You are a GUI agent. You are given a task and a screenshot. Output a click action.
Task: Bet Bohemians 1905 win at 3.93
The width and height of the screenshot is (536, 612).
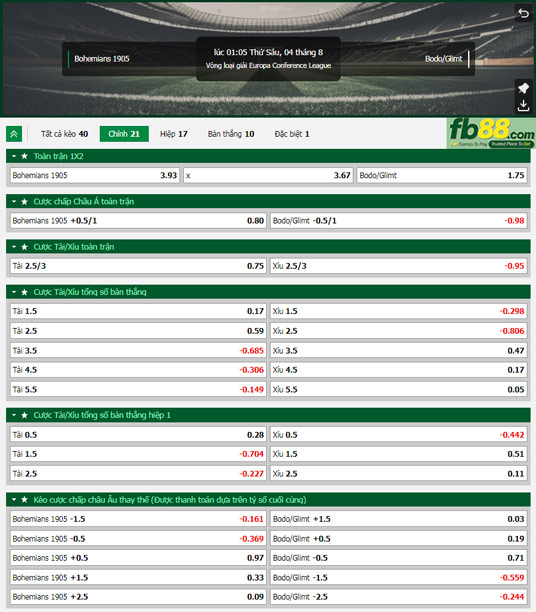(95, 175)
